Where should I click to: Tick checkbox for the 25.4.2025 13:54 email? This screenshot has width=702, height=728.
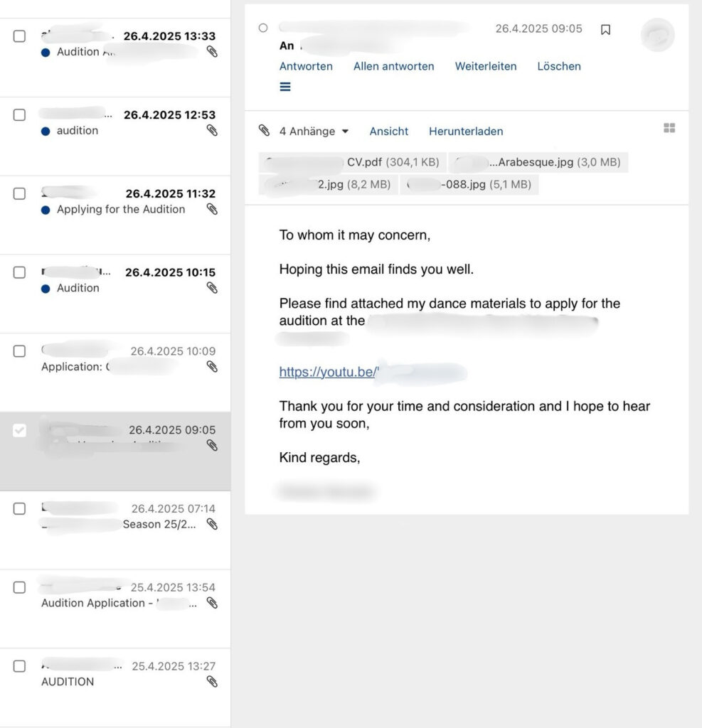[x=20, y=587]
